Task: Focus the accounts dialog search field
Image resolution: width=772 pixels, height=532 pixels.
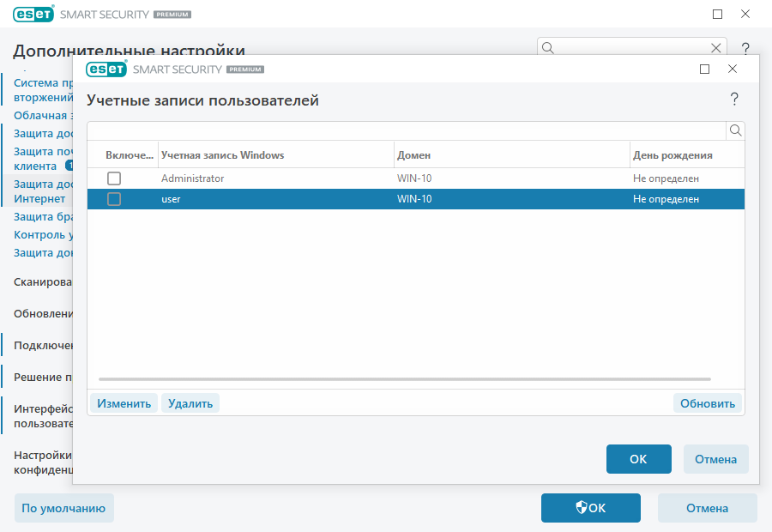Action: coord(407,130)
